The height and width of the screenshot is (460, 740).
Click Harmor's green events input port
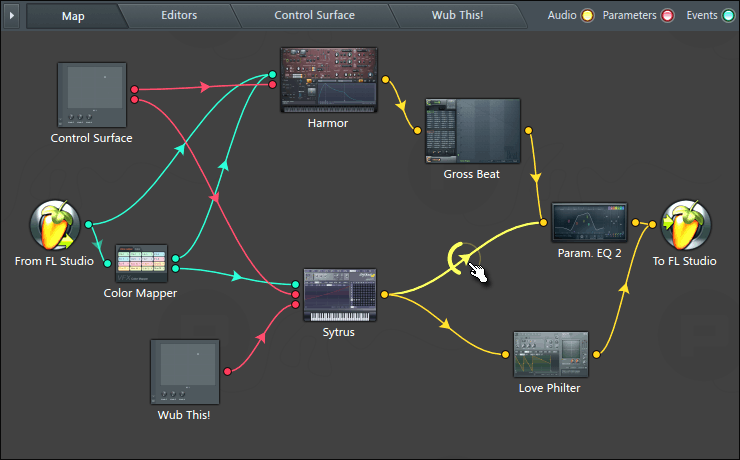[272, 75]
